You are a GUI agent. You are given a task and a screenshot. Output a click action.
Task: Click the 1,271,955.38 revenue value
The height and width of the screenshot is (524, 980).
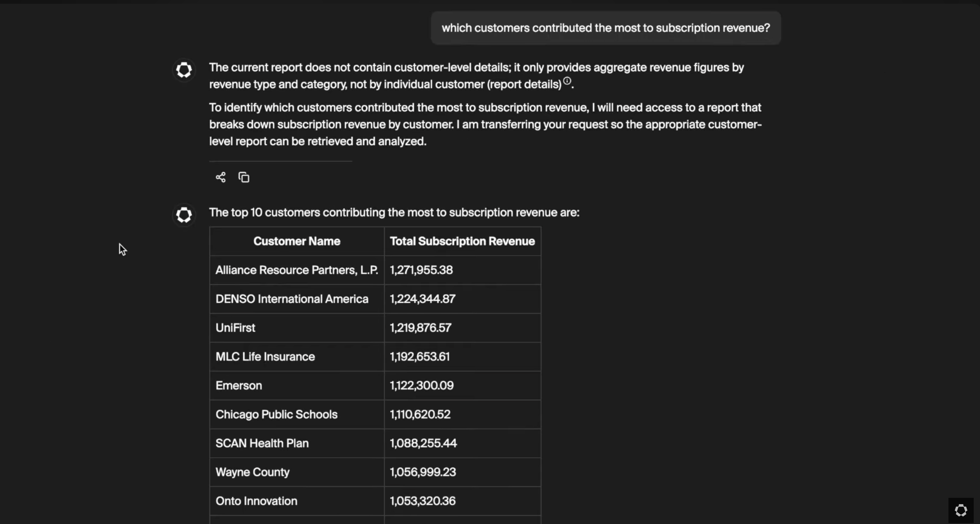pyautogui.click(x=421, y=270)
